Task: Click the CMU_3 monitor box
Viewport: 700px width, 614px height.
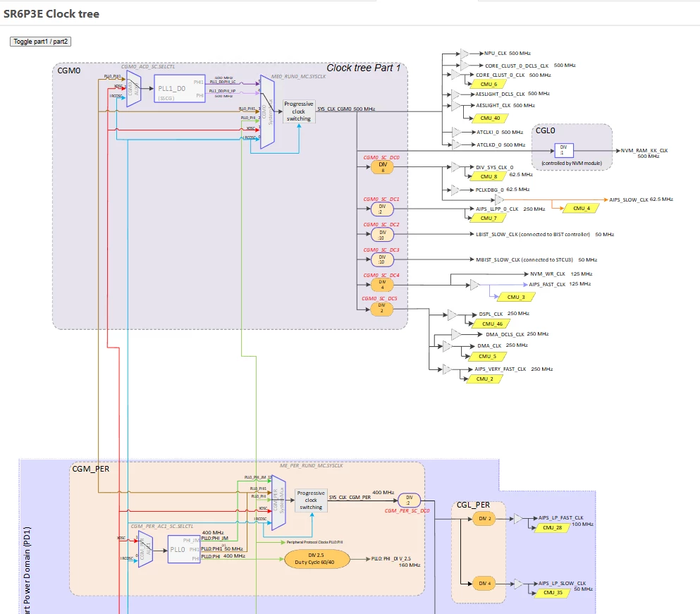Action: pos(516,297)
